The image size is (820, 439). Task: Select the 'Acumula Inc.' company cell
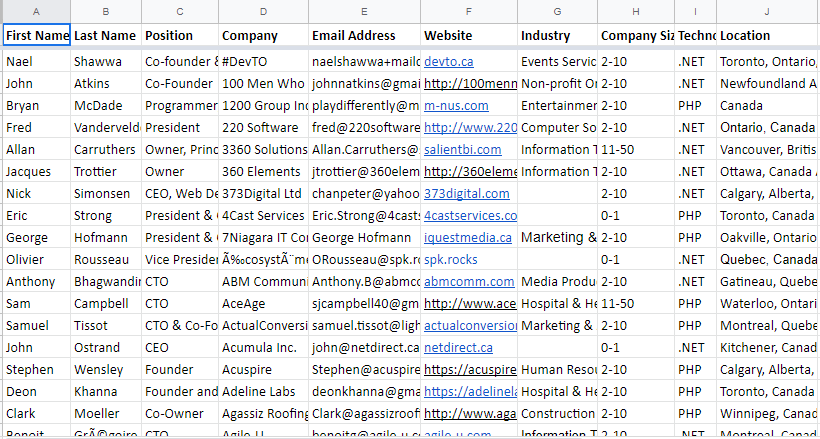coord(264,347)
